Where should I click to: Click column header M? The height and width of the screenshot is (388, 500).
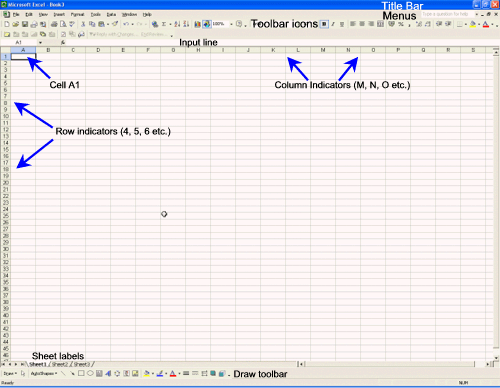(x=323, y=50)
